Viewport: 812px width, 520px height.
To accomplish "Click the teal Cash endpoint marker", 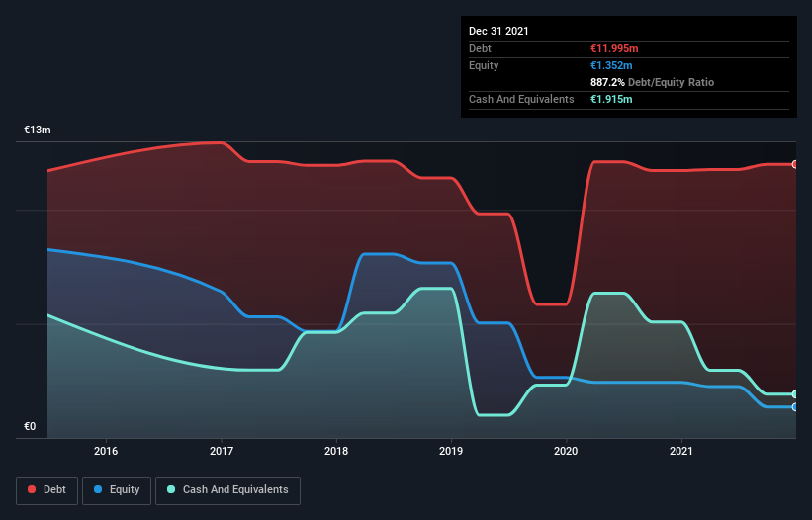I will (795, 394).
